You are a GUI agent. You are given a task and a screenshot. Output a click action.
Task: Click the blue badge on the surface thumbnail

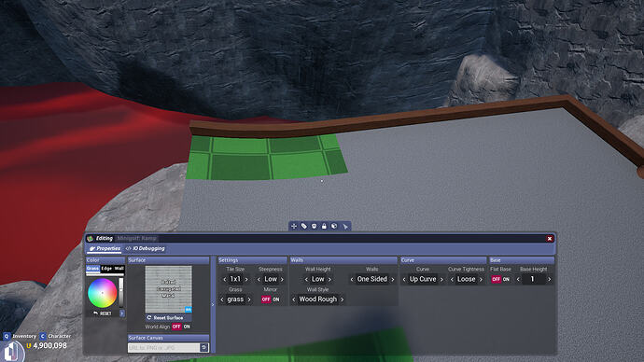(189, 310)
